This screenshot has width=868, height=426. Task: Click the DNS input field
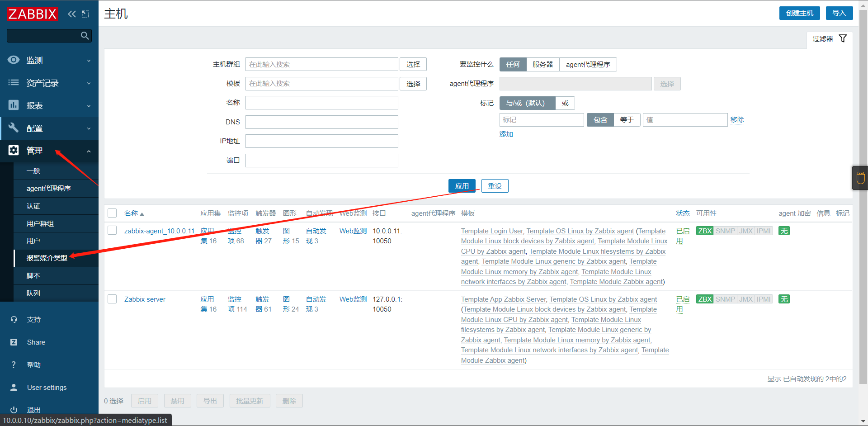[322, 122]
